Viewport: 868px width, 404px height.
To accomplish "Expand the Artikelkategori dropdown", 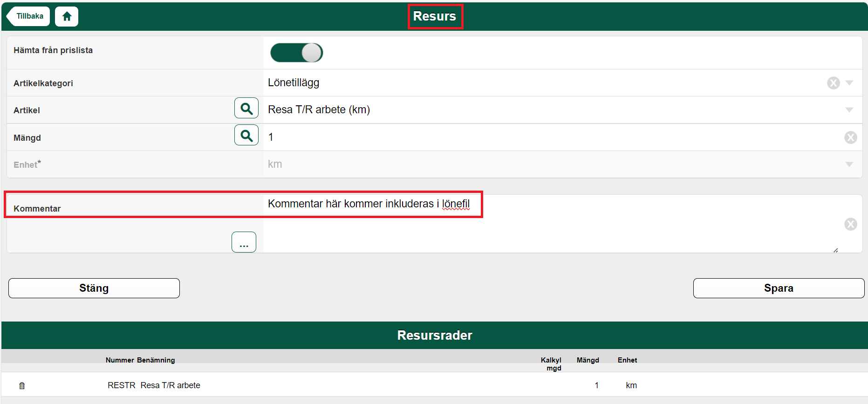I will 849,83.
